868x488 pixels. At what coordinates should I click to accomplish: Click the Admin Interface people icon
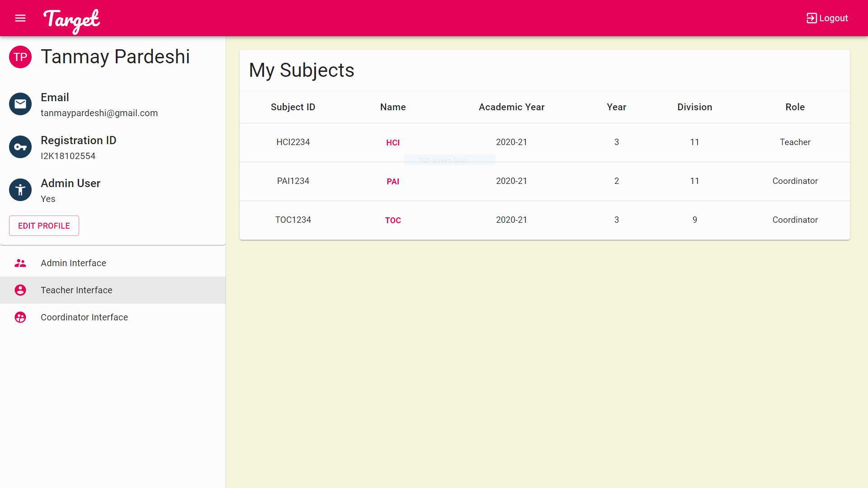20,263
